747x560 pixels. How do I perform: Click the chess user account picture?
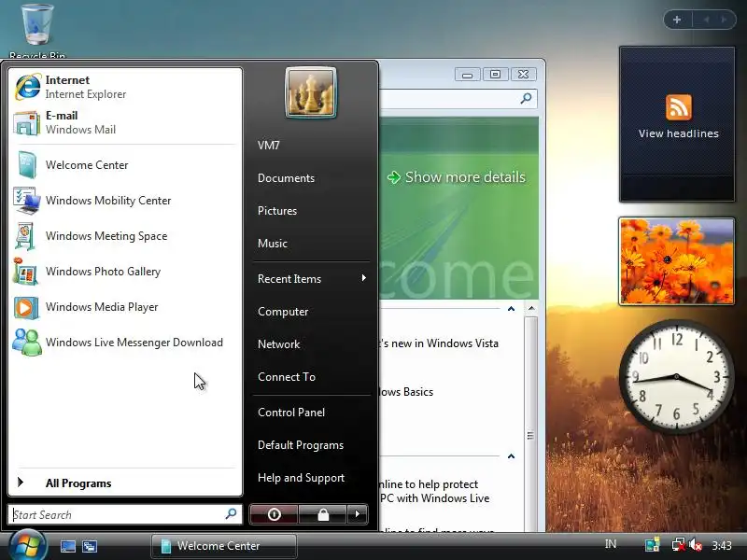[x=311, y=92]
